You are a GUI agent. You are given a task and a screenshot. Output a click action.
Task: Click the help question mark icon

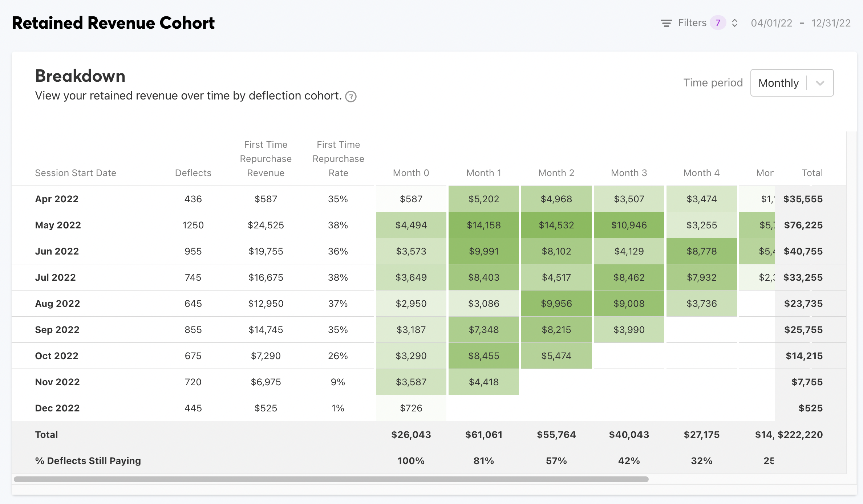coord(351,97)
